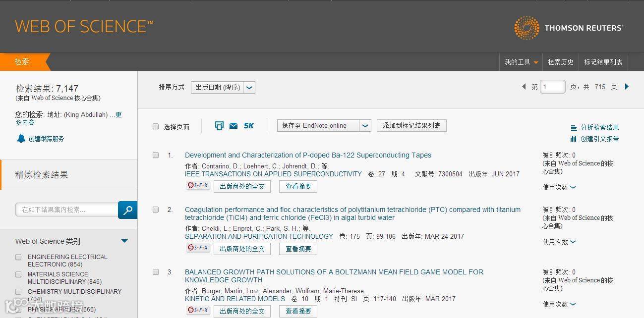Open the My Tools dropdown menu

[522, 62]
